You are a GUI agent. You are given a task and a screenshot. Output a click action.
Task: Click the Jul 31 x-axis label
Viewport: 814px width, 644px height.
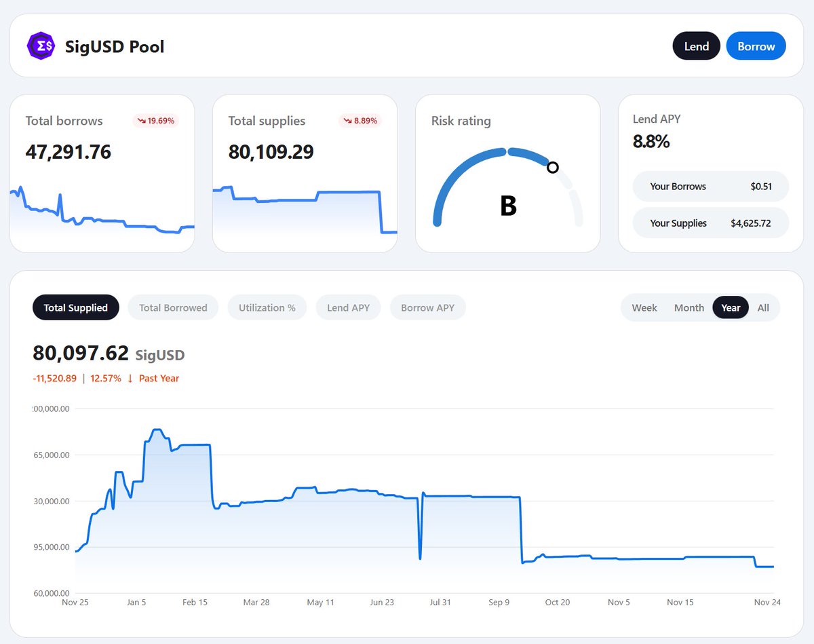[x=440, y=602]
